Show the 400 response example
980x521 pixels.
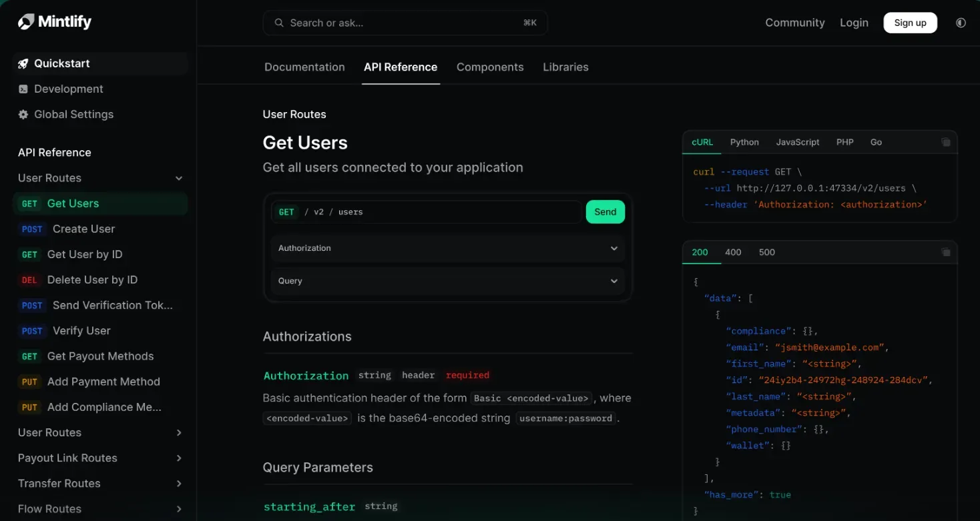[x=733, y=252]
